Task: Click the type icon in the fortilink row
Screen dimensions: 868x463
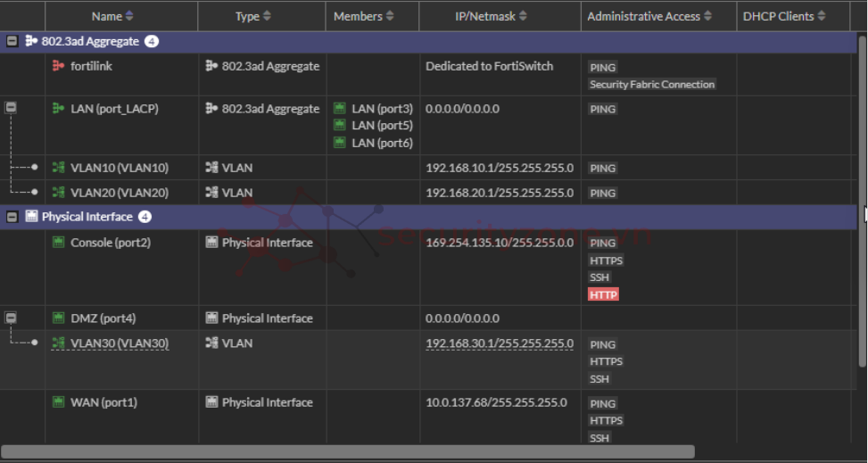Action: point(211,66)
